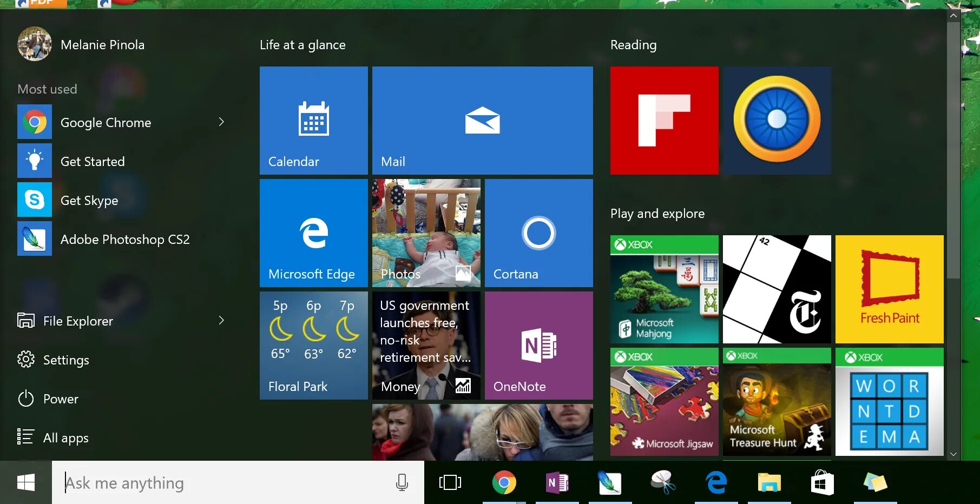Launch the Microsoft Treasure Hunt tile
This screenshot has width=980, height=504.
coord(777,402)
